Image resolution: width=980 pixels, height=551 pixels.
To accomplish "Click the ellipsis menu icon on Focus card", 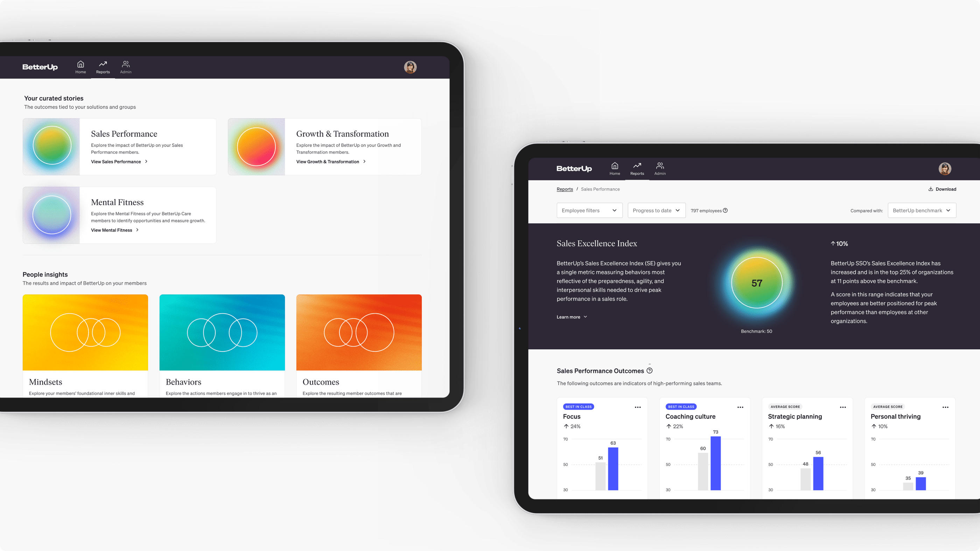I will click(638, 407).
